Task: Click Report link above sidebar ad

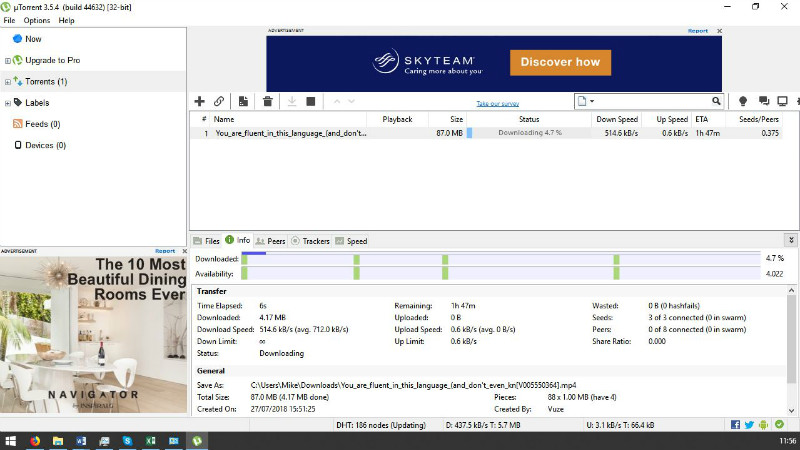Action: click(165, 251)
